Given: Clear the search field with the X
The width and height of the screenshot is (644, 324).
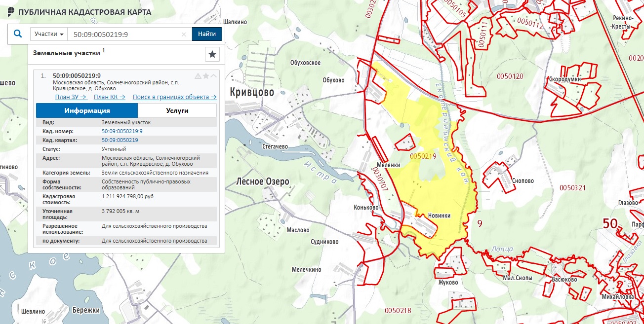Looking at the screenshot, I should pos(184,35).
